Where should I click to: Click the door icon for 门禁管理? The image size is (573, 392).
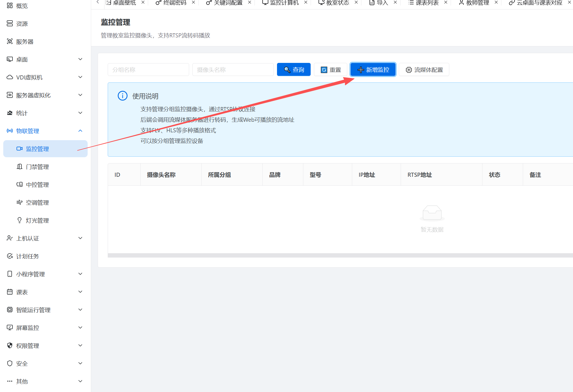coord(20,166)
